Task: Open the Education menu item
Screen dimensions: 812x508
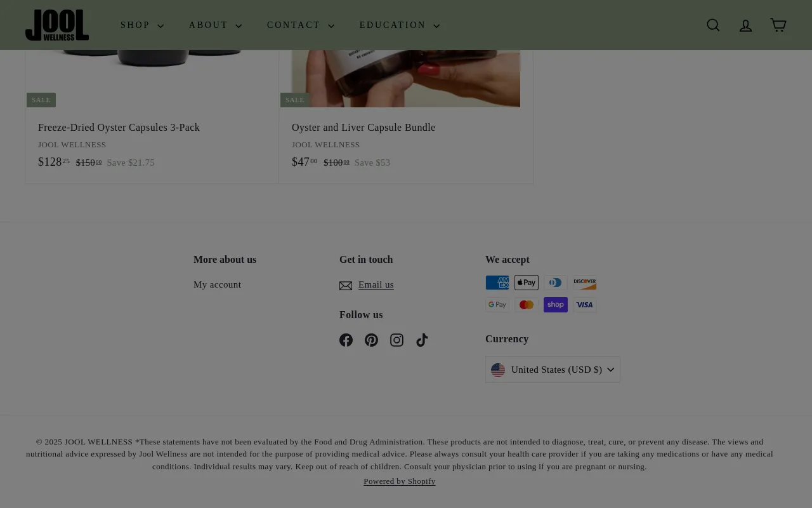Action: click(399, 25)
